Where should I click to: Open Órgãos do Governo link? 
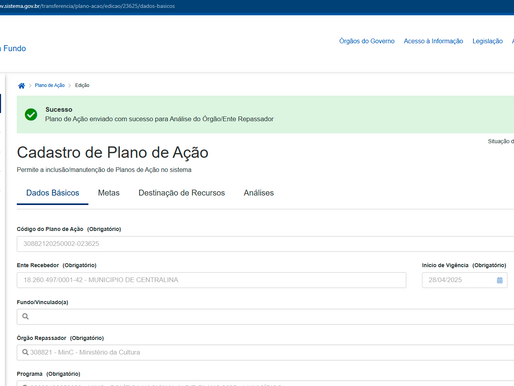pos(367,41)
